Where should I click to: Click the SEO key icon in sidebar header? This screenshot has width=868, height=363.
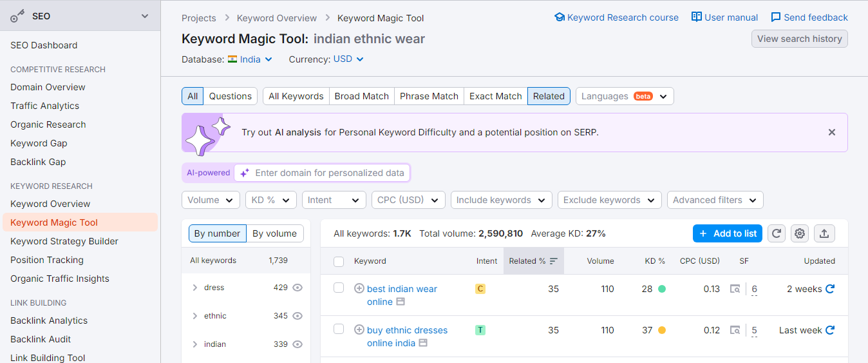18,15
